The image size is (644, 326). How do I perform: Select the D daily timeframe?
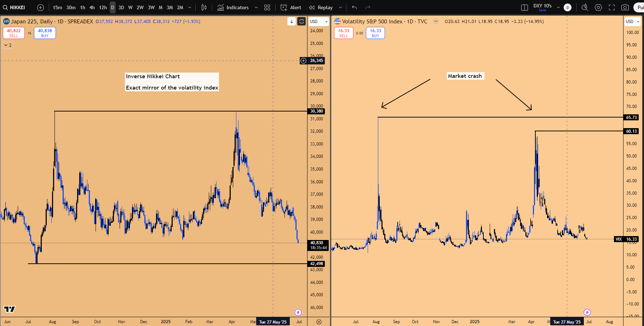pos(113,7)
